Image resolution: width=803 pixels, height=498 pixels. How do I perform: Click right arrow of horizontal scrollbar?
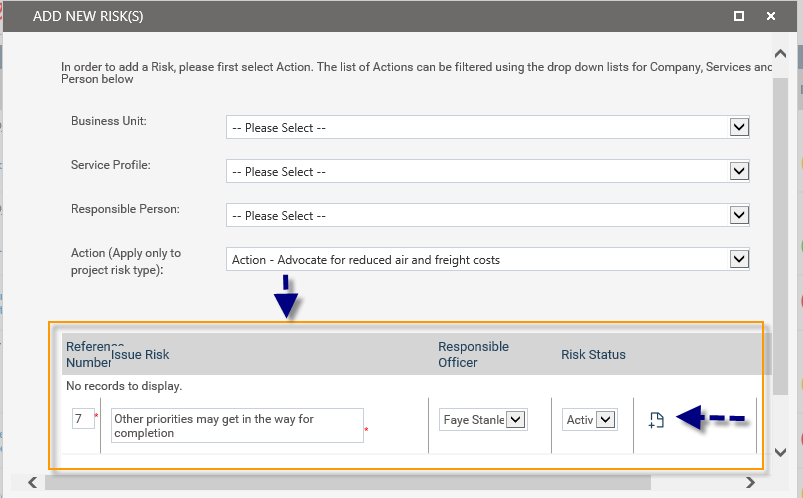[764, 482]
